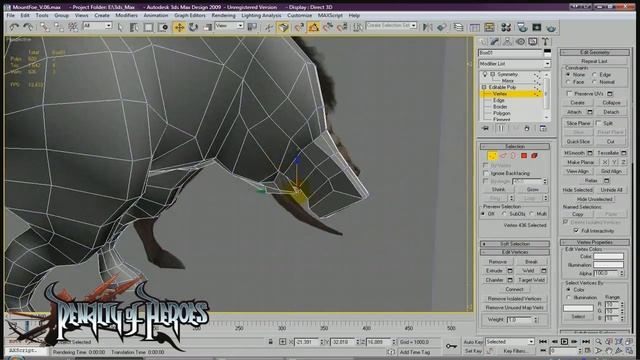The width and height of the screenshot is (640, 360).
Task: Enable the Ignore Backfacing checkbox
Action: [x=486, y=173]
